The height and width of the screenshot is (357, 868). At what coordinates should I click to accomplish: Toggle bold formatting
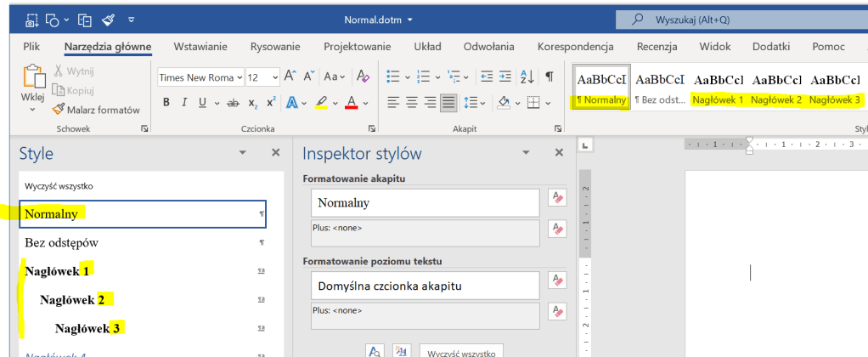pos(166,103)
